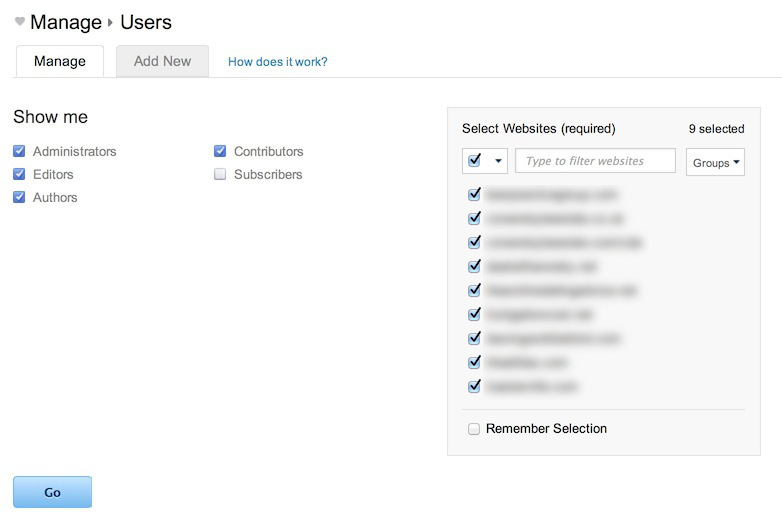Click the "9 selected" counter label
This screenshot has width=782, height=518.
coord(716,129)
